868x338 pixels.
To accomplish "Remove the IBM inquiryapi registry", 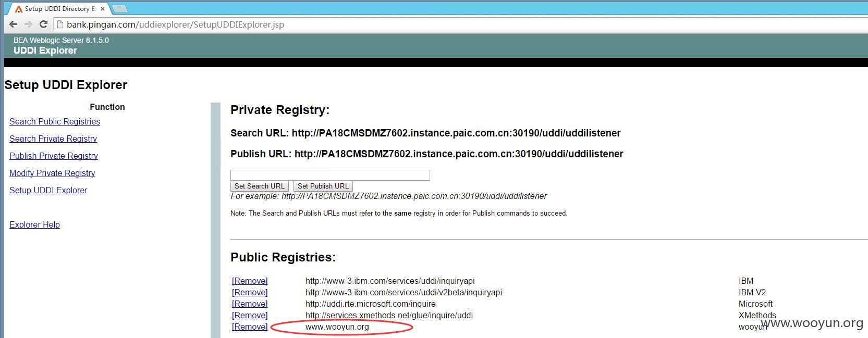I will coord(250,281).
